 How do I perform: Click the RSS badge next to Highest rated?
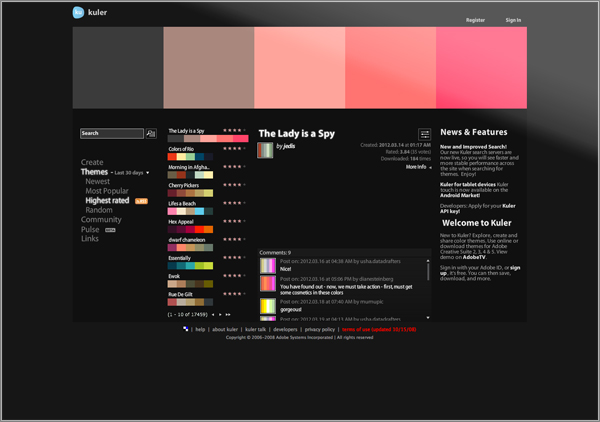click(141, 201)
